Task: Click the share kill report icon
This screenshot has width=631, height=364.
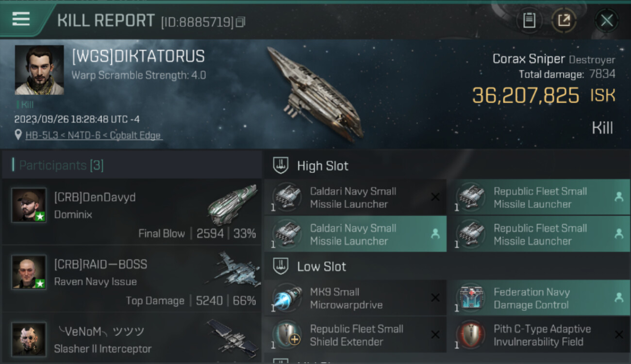Action: coord(564,20)
